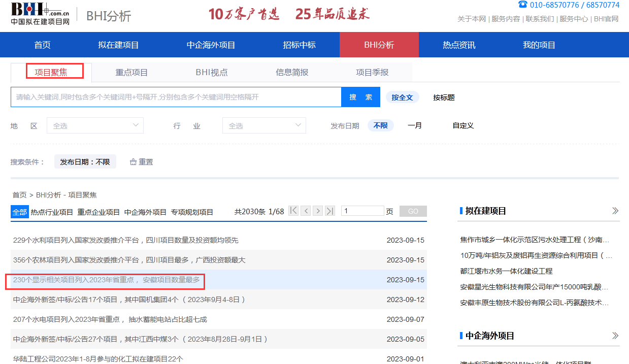
Task: Select 按标题 search mode
Action: tap(444, 97)
